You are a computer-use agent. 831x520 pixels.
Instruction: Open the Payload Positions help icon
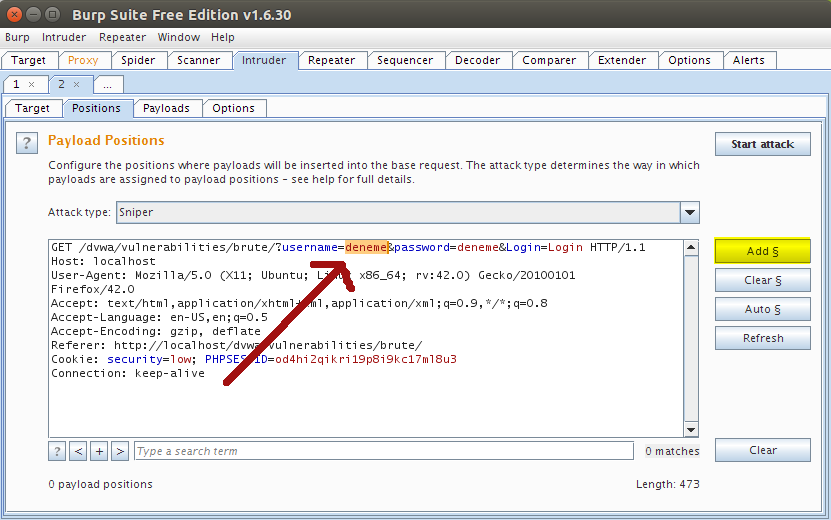[26, 143]
